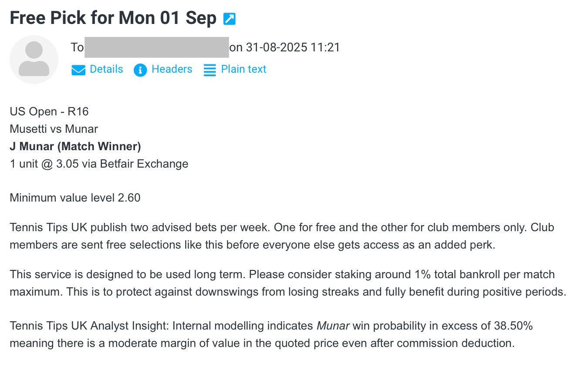Click the "To" label before the recipient
This screenshot has height=367, width=588.
click(x=77, y=47)
